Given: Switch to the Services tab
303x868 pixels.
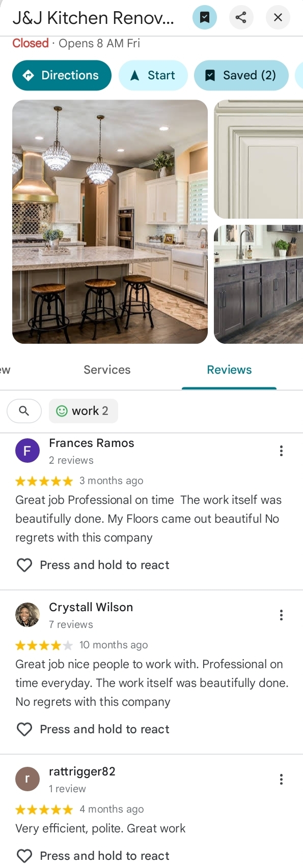Looking at the screenshot, I should [x=107, y=370].
